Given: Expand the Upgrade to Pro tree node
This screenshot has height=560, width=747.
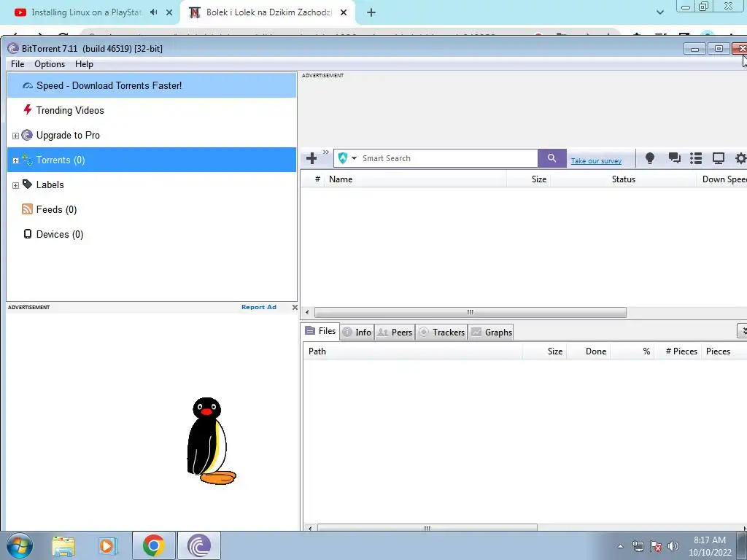Looking at the screenshot, I should pos(16,136).
